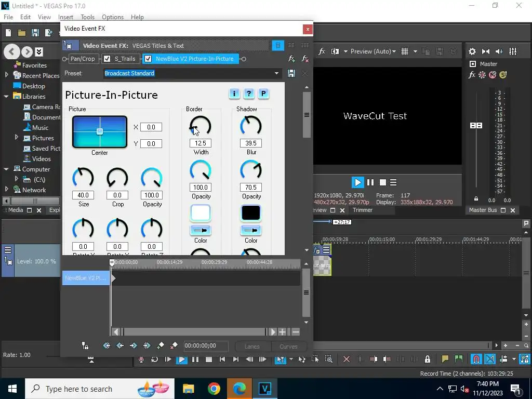The width and height of the screenshot is (532, 399).
Task: Create a new project from the toolbar
Action: click(x=8, y=33)
